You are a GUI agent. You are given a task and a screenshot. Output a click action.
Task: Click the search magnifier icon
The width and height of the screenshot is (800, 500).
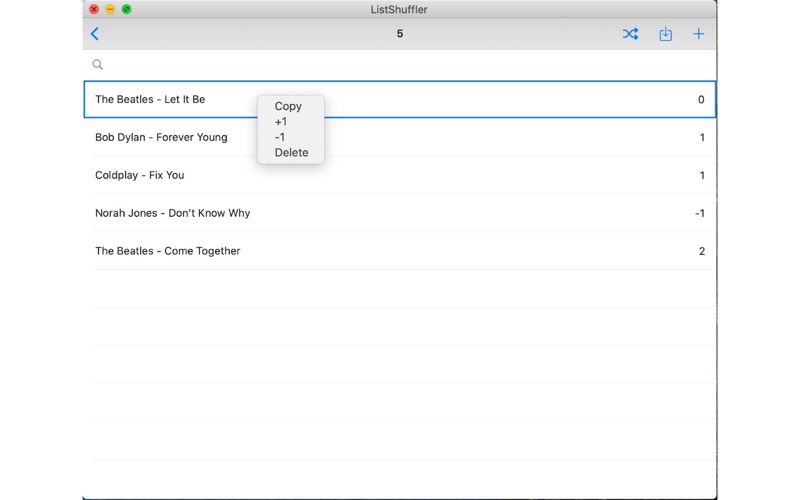pos(97,64)
